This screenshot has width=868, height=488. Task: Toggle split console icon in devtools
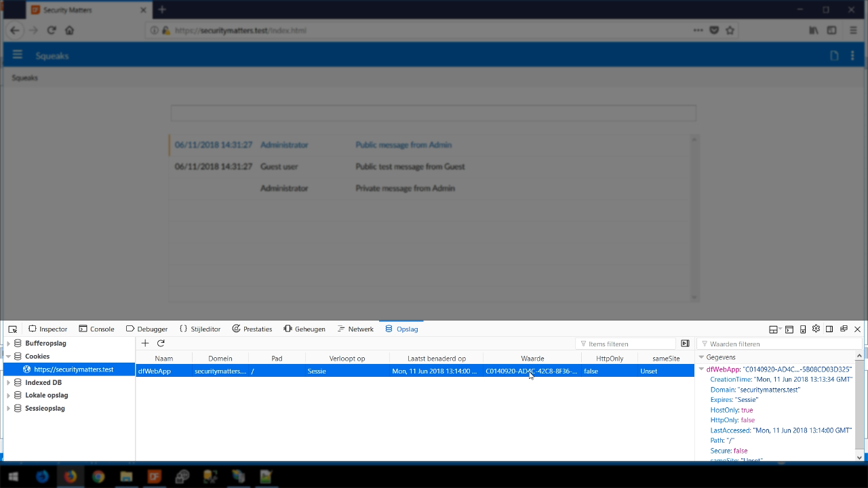click(789, 329)
